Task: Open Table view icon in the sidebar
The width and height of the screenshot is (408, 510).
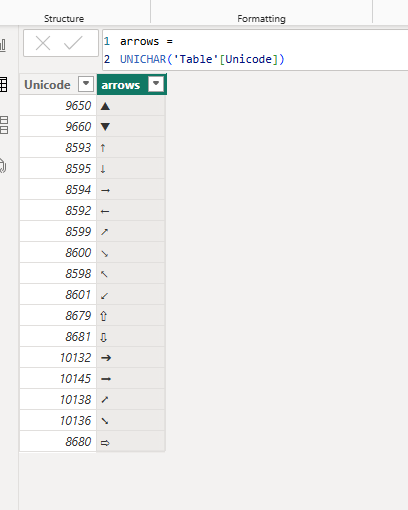Action: coord(3,85)
